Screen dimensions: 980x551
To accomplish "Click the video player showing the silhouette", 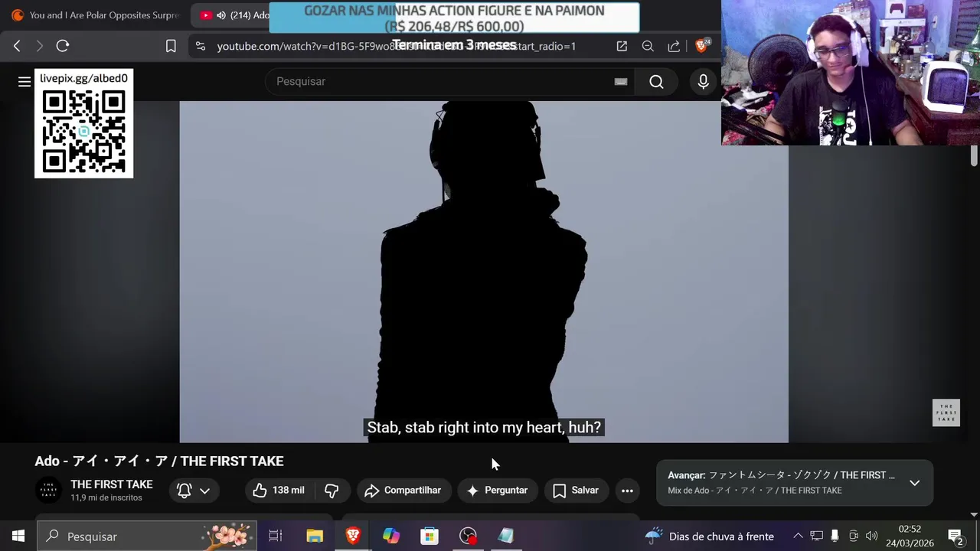I will (484, 272).
